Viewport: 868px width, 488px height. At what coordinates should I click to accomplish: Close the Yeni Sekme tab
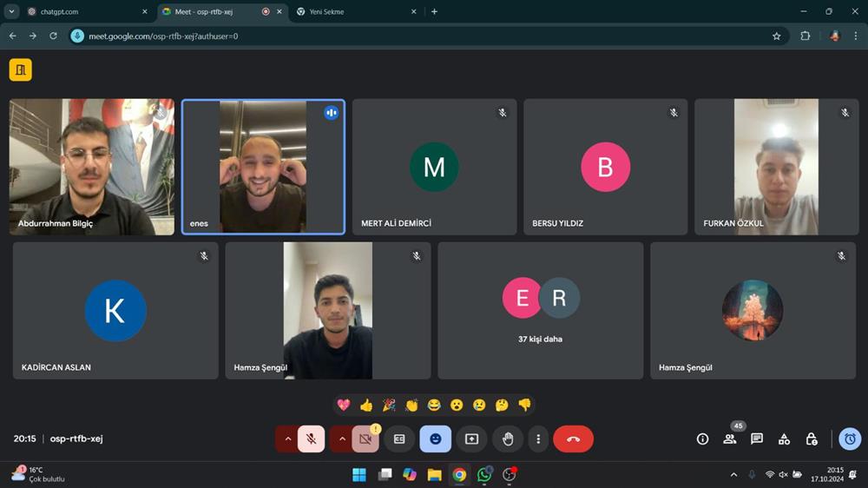[413, 11]
